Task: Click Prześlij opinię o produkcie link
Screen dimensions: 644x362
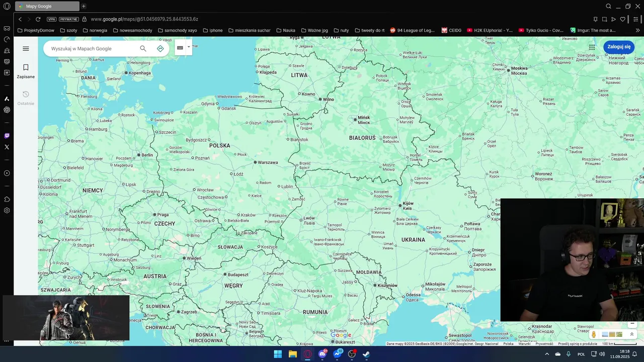Action: tap(578, 344)
